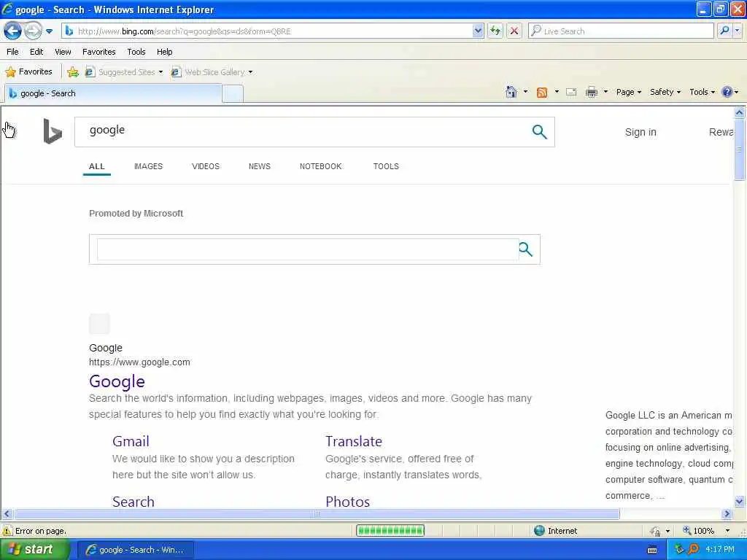Open the TOOLS search filter
The image size is (747, 560).
pos(386,166)
